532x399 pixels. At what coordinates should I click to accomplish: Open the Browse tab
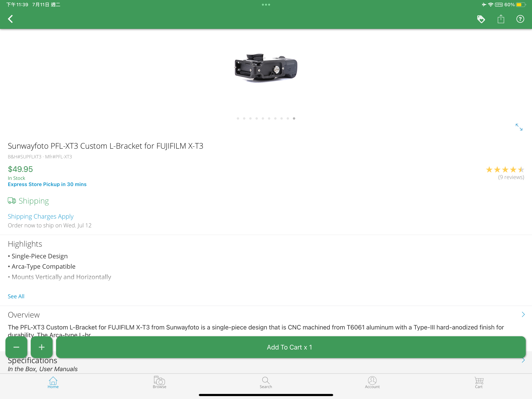tap(159, 383)
